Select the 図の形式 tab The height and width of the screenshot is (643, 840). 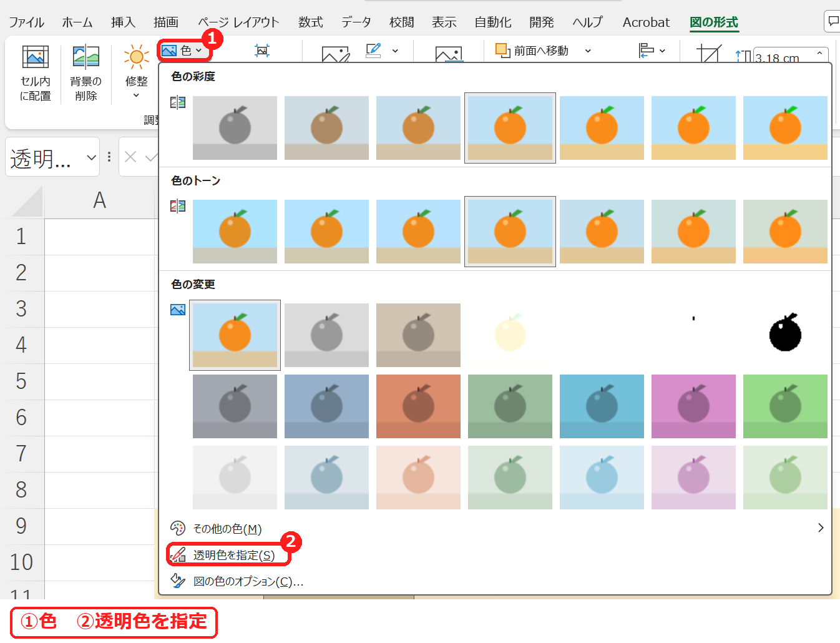pyautogui.click(x=714, y=22)
